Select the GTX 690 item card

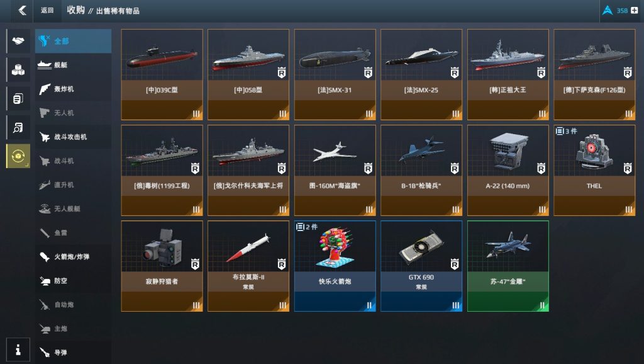click(421, 266)
